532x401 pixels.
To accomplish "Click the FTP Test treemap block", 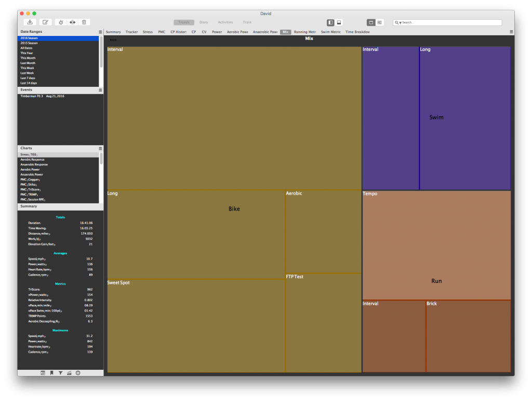I will [323, 324].
